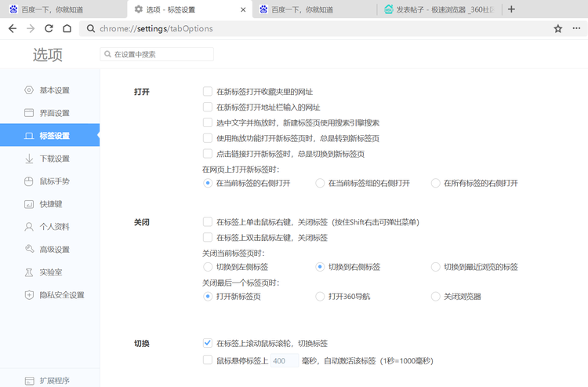Open 隐私安全设置 in the sidebar

coord(61,295)
